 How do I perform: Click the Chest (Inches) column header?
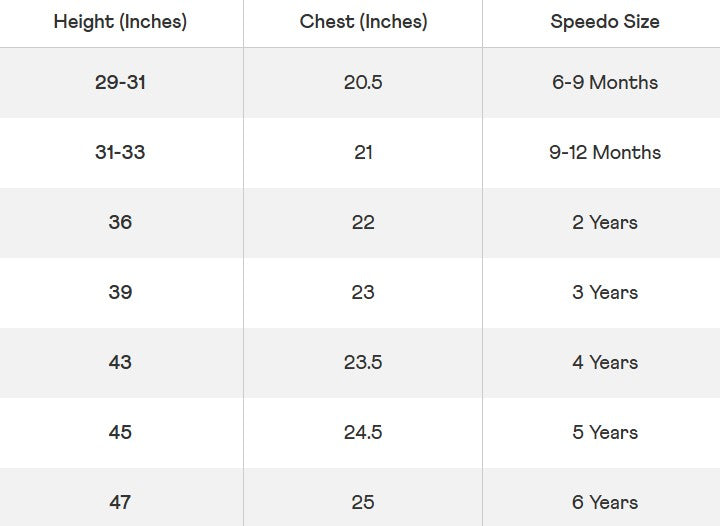363,22
